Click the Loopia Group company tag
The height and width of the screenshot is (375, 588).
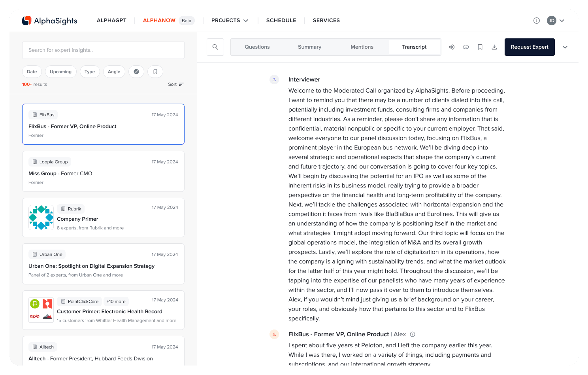[50, 162]
